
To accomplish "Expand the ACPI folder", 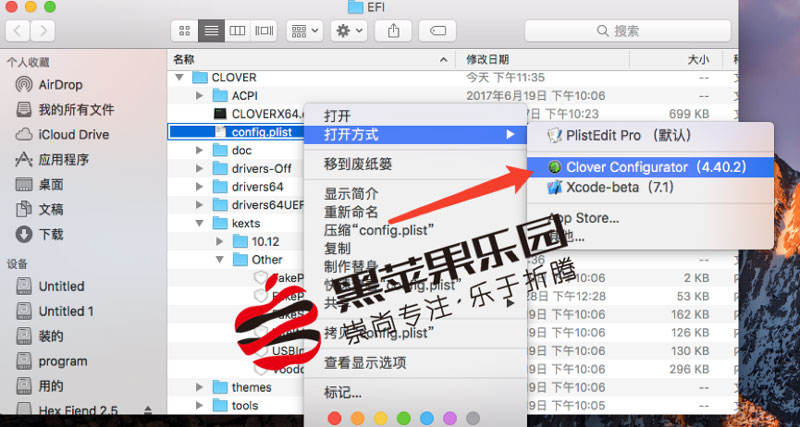I will click(199, 95).
